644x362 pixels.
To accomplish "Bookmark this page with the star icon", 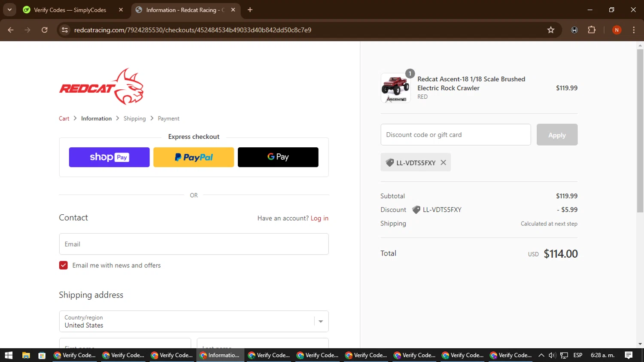I will (551, 30).
